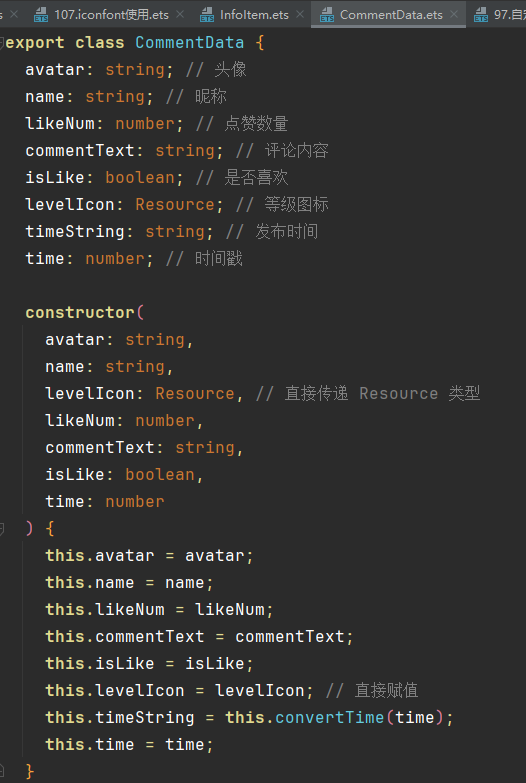Screen dimensions: 526x783
Task: Close the CommentData.ets tab
Action: click(x=454, y=14)
